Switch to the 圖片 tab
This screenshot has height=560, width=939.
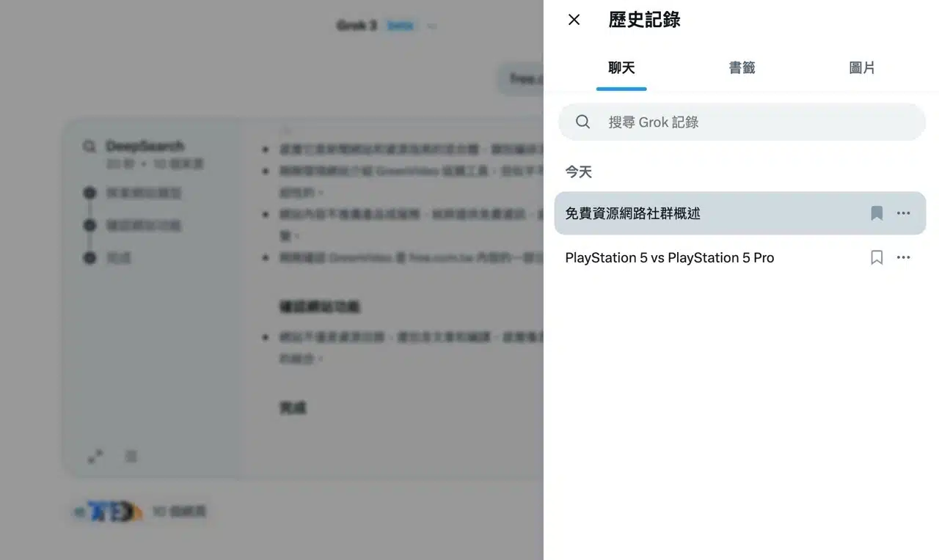tap(862, 68)
